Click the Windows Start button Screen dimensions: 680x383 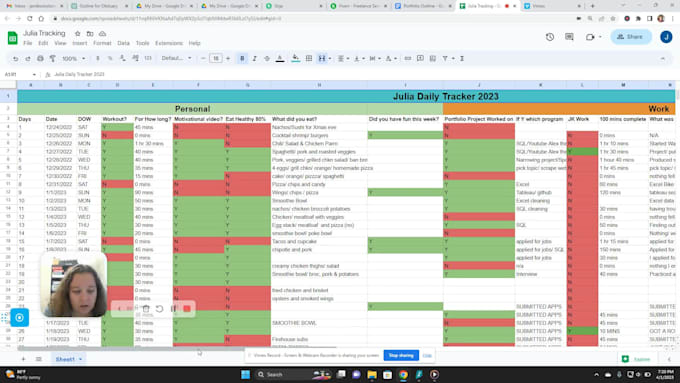coord(245,374)
